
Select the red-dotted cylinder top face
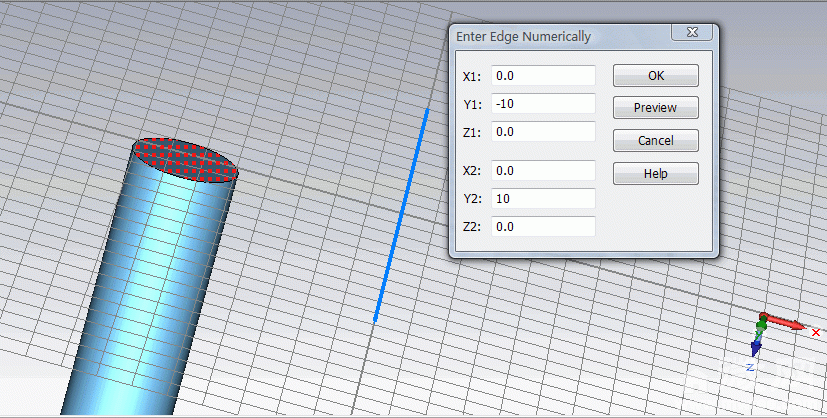185,160
